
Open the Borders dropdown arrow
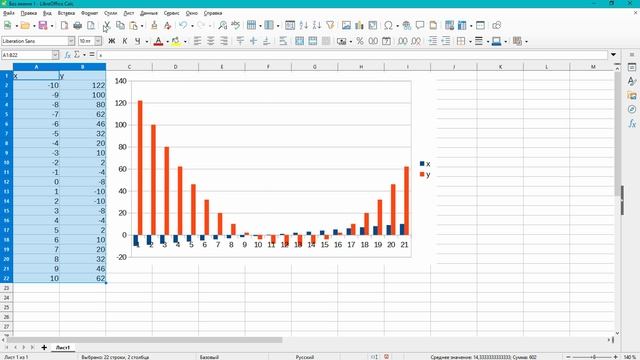click(x=470, y=42)
